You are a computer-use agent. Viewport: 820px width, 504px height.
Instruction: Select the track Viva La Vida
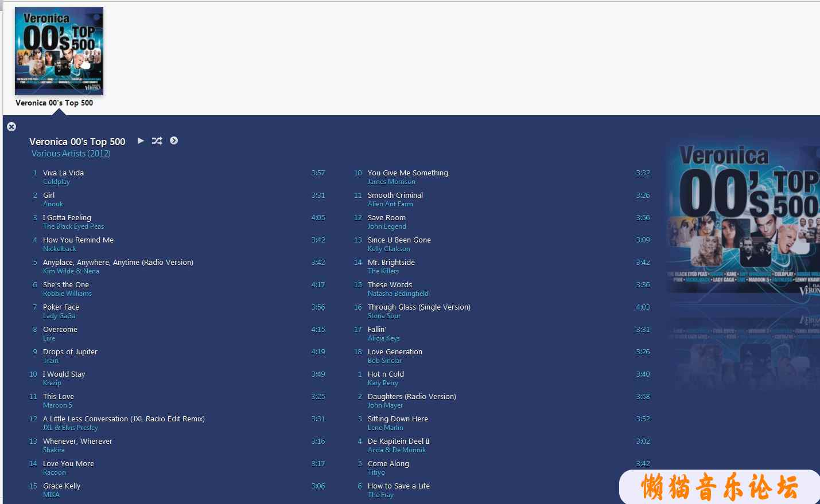pyautogui.click(x=63, y=173)
